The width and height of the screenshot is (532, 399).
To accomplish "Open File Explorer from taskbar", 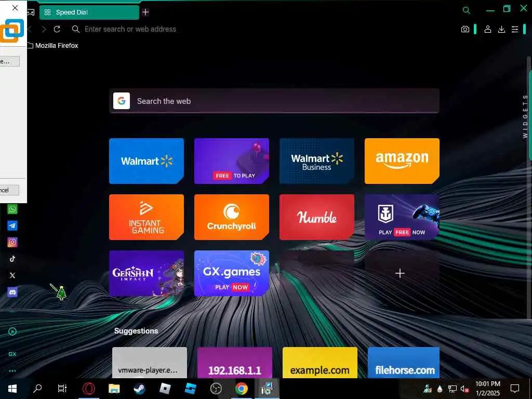I will [x=114, y=389].
